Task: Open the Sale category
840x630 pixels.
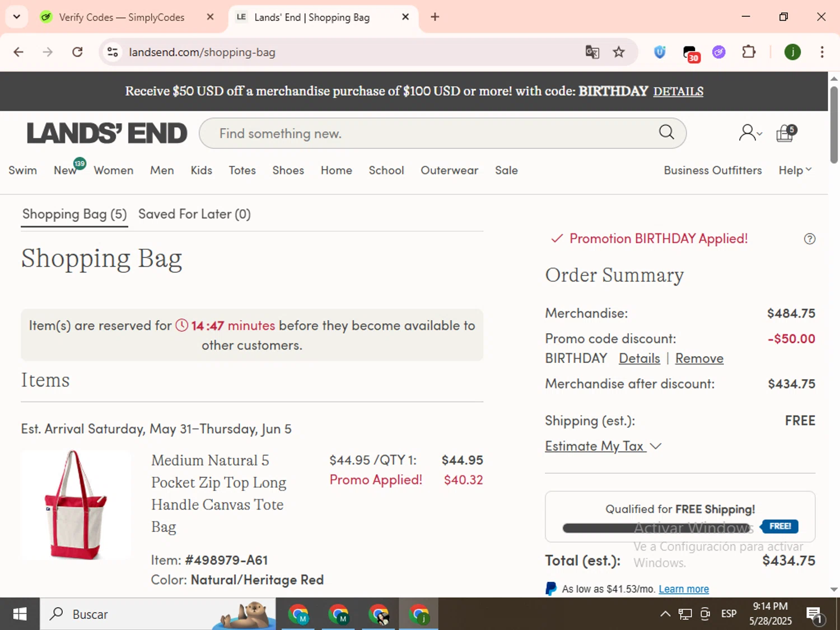Action: pyautogui.click(x=506, y=170)
